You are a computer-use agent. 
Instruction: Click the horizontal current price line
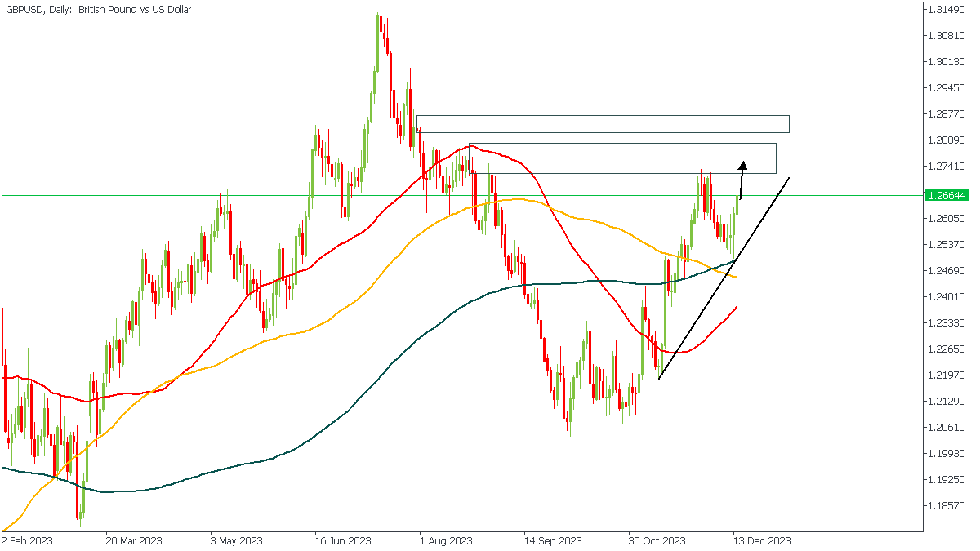click(x=245, y=195)
